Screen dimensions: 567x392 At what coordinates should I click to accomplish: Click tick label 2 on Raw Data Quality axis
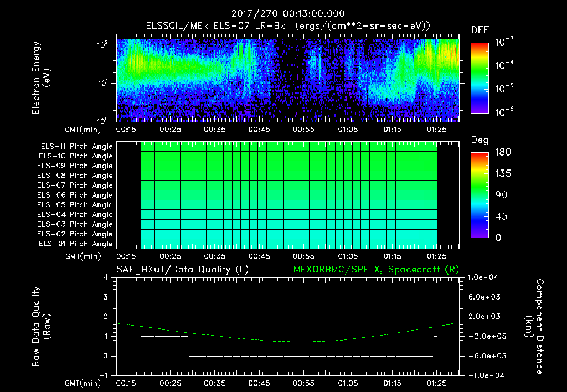click(106, 316)
